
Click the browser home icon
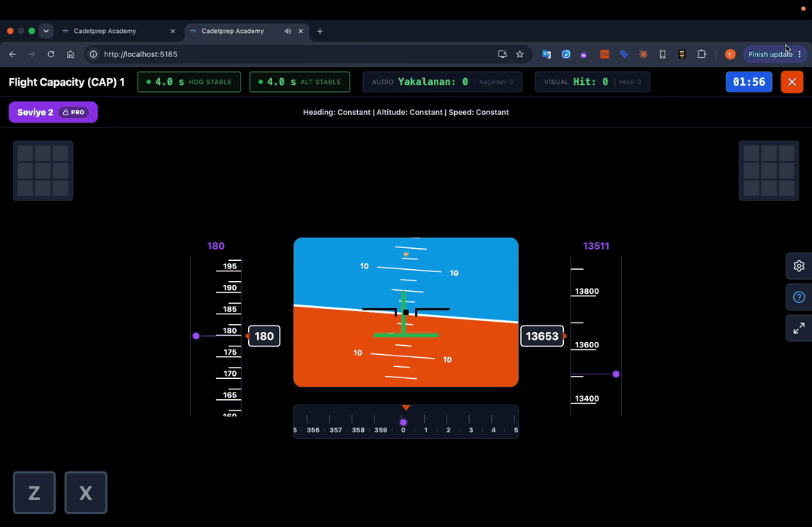(x=71, y=54)
